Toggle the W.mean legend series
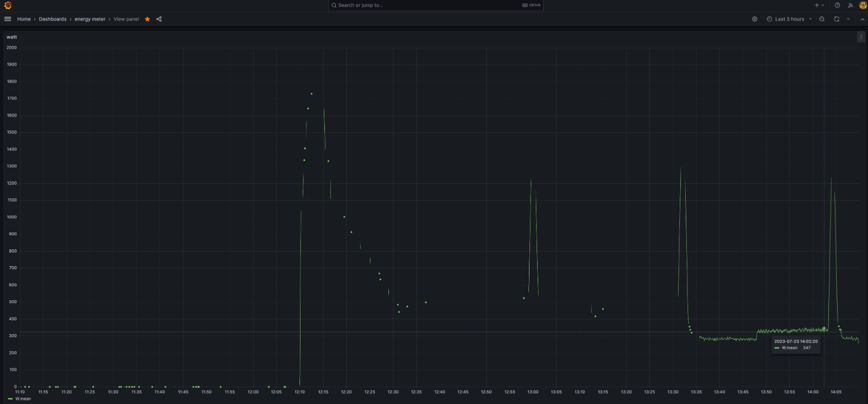 pyautogui.click(x=23, y=399)
